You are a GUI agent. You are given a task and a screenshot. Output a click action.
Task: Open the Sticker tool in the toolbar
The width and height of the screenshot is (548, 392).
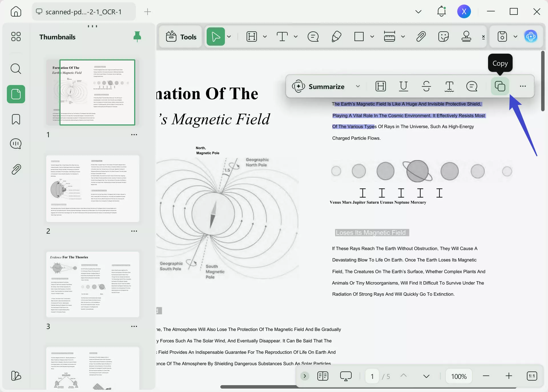[x=443, y=37]
